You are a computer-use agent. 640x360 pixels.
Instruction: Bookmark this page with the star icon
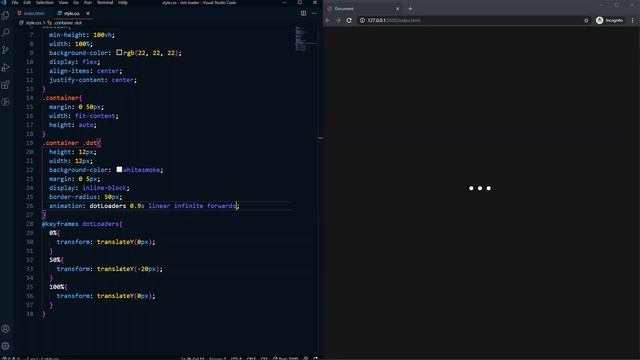[586, 20]
